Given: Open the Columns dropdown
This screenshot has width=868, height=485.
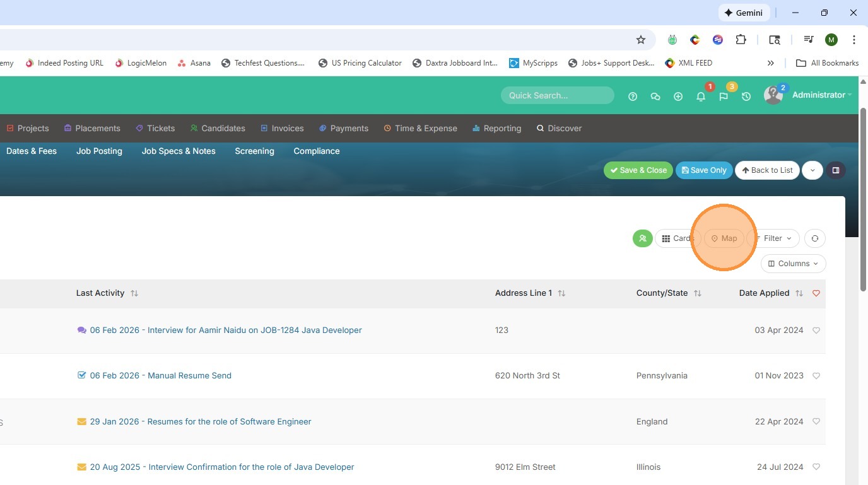Looking at the screenshot, I should tap(794, 264).
